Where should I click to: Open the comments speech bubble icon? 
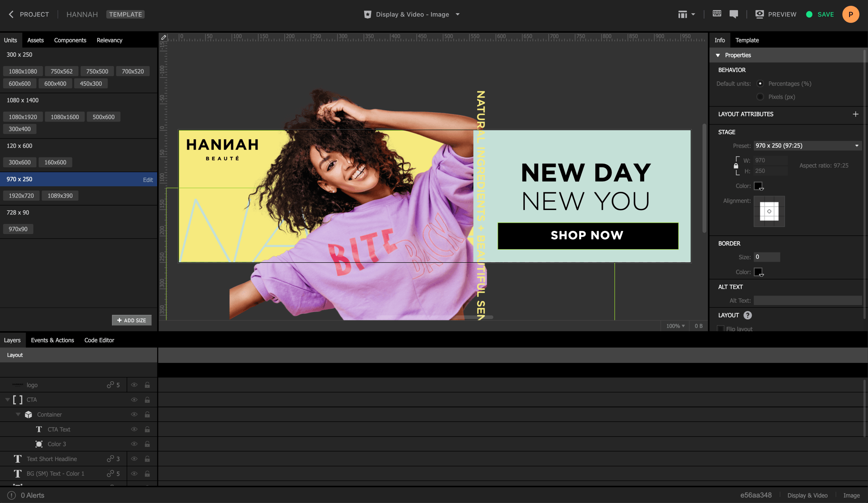tap(734, 14)
